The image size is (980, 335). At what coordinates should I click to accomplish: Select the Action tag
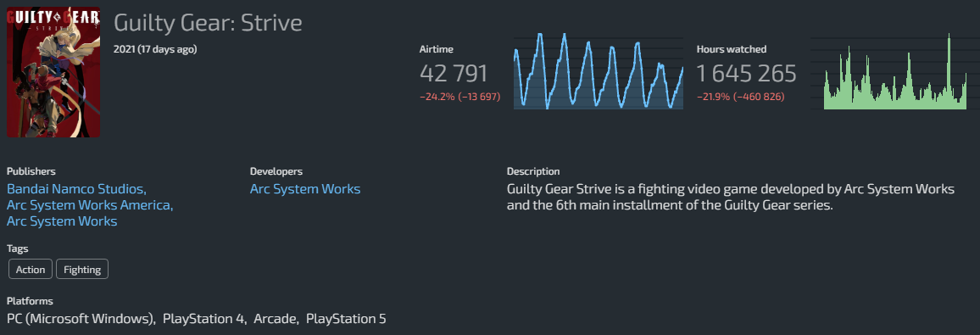tap(31, 270)
